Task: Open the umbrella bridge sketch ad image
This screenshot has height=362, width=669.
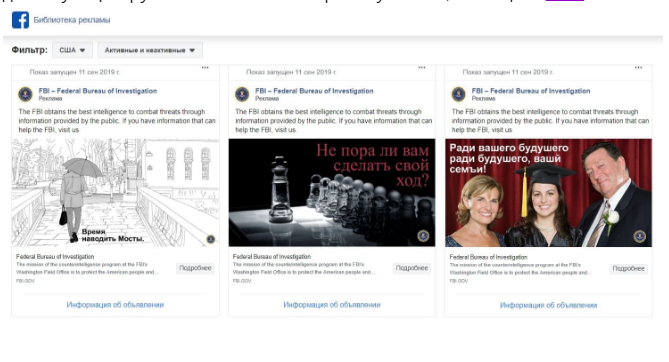Action: click(x=115, y=193)
